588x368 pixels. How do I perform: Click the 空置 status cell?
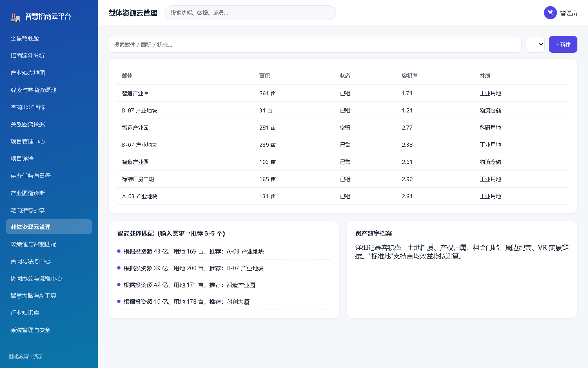(345, 128)
